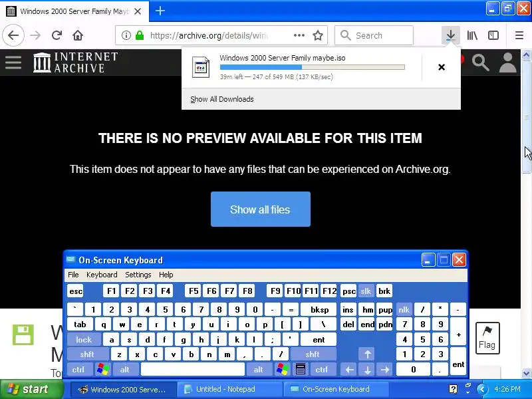Image resolution: width=532 pixels, height=399 pixels.
Task: Click the tab key on keyboard
Action: pos(80,325)
